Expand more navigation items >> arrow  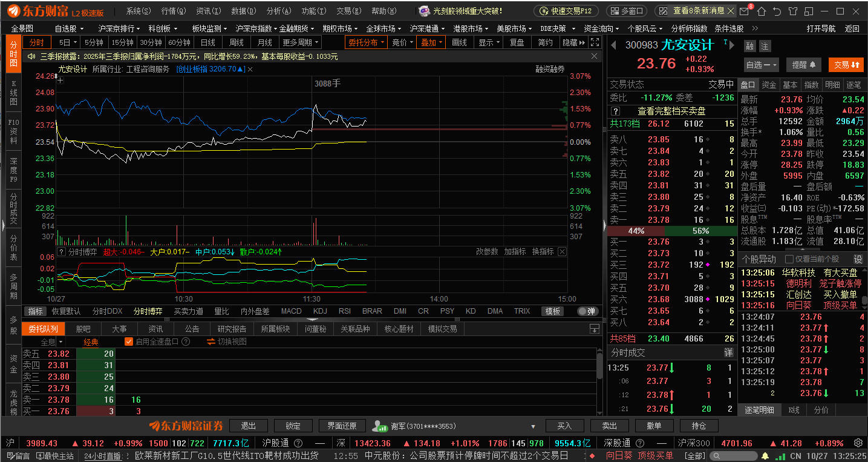pos(755,28)
